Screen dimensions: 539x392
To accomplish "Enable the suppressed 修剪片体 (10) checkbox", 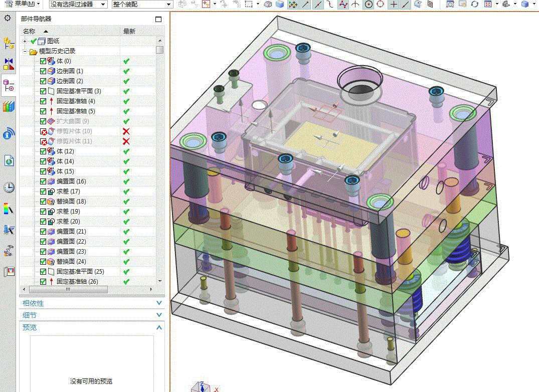I will pyautogui.click(x=43, y=131).
